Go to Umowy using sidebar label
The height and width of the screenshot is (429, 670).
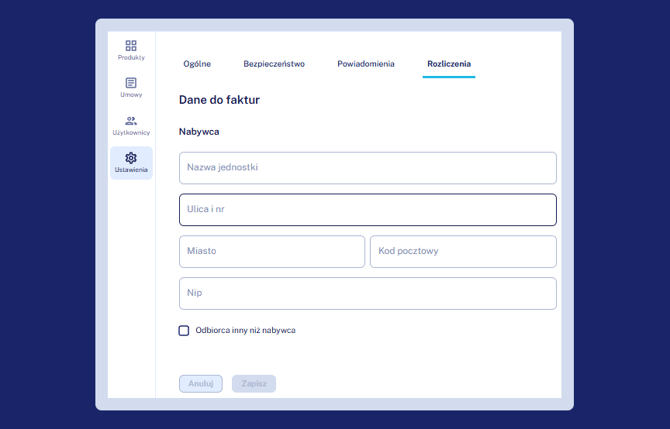point(131,95)
